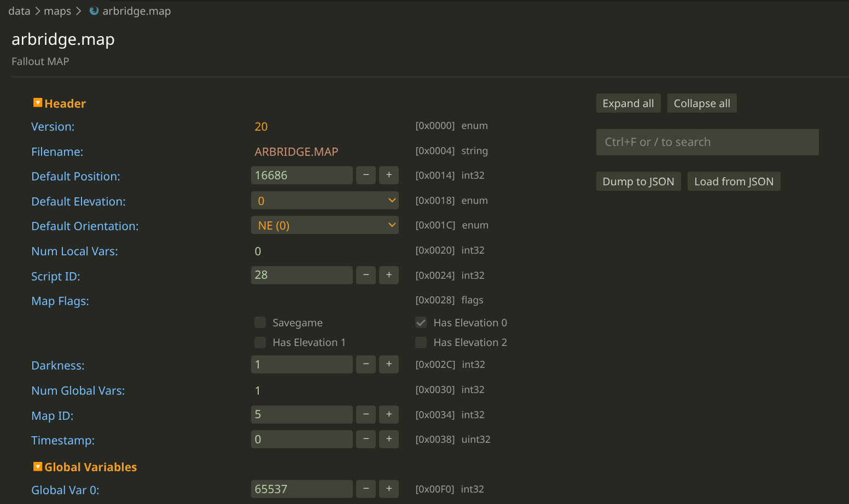
Task: Focus the Ctrl+F search field
Action: pos(707,142)
